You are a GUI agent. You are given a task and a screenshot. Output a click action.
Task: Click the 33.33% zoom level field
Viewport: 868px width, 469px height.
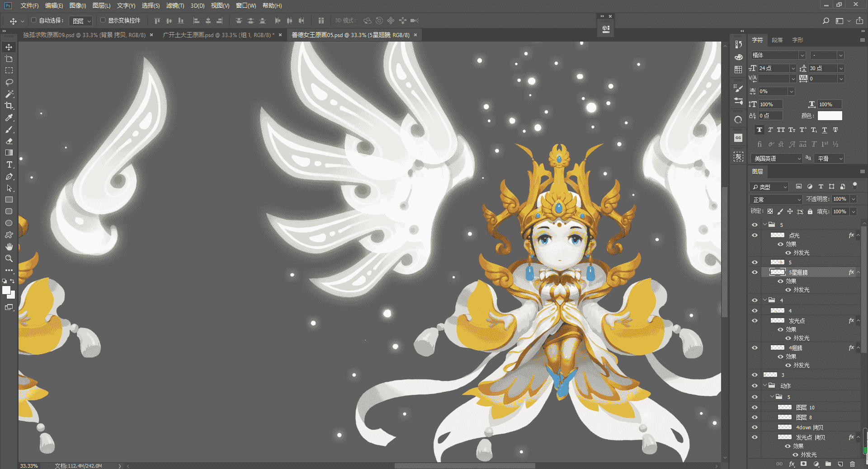pos(29,465)
